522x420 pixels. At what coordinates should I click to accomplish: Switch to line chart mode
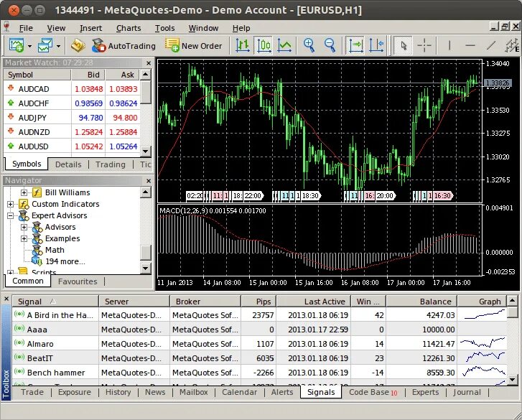point(284,45)
